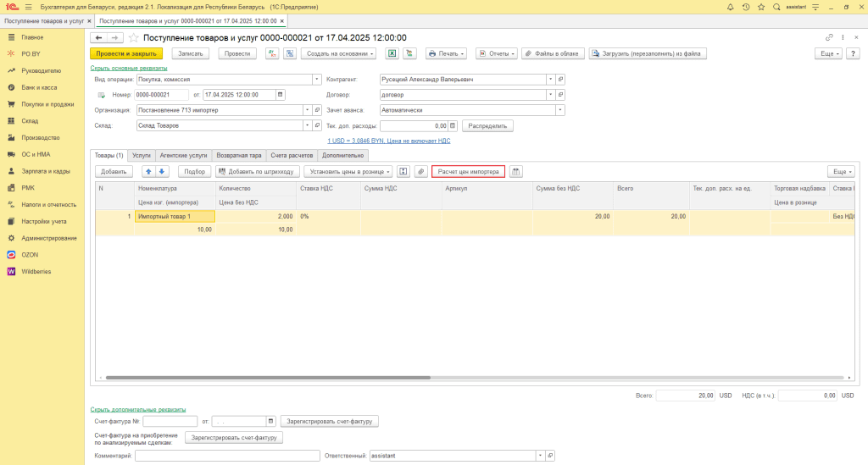The image size is (868, 465).
Task: Click the green Excel export icon
Action: tap(392, 53)
